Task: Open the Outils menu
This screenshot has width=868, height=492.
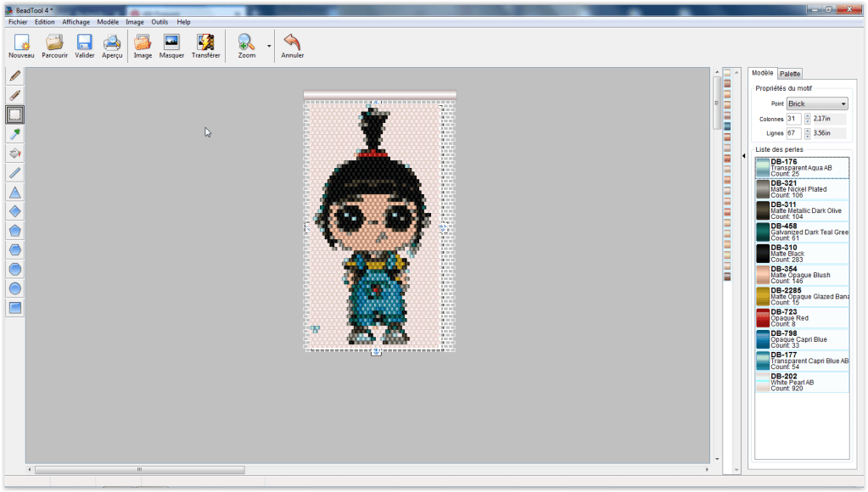Action: click(x=159, y=21)
